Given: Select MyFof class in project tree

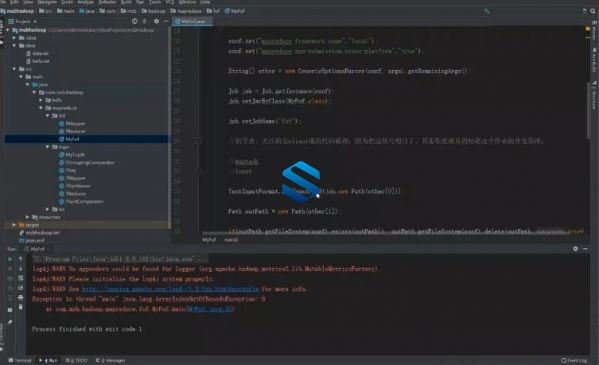Looking at the screenshot, I should click(x=69, y=139).
